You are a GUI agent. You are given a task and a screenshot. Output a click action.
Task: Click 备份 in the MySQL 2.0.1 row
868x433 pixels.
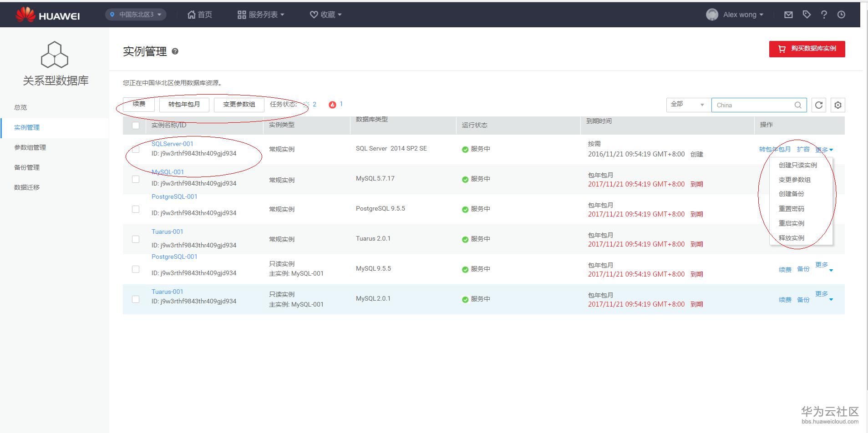[803, 300]
